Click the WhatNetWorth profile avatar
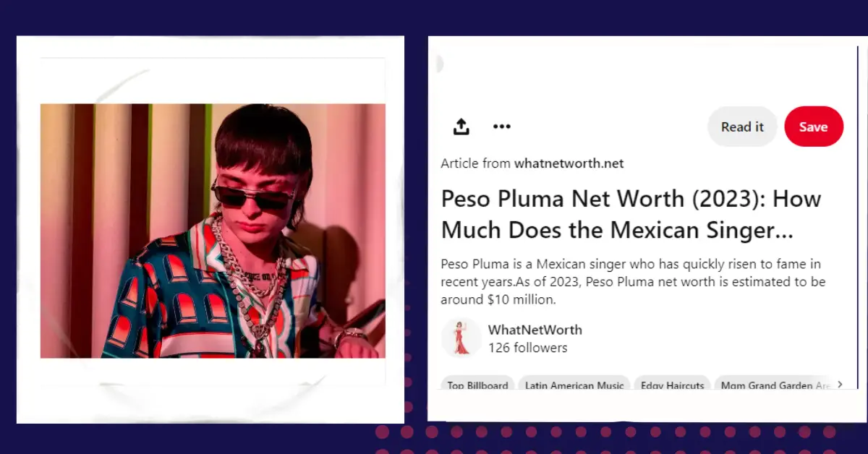Viewport: 868px width, 454px height. (461, 338)
